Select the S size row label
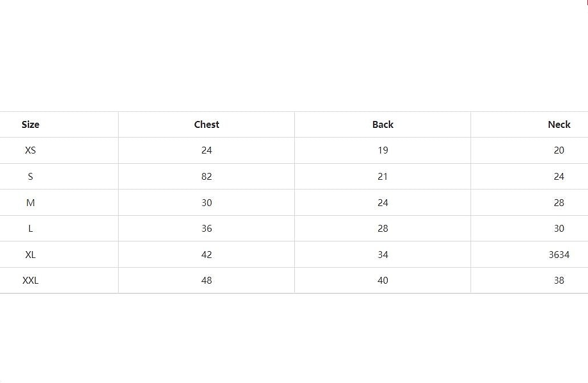588x383 pixels. coord(30,176)
